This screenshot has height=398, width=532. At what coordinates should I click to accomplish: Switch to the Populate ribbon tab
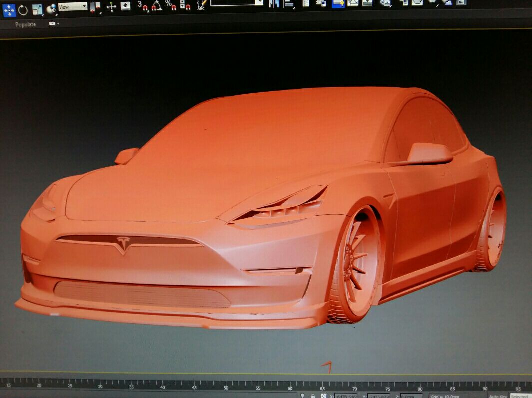[x=26, y=24]
